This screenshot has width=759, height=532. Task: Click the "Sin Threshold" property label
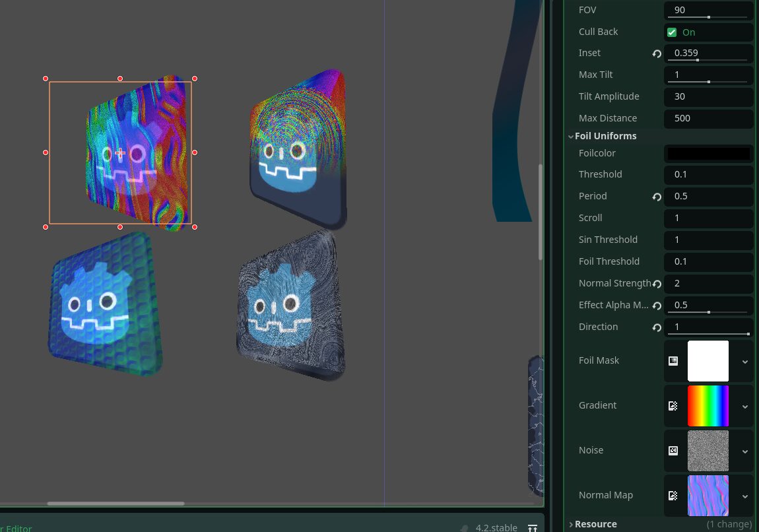608,240
